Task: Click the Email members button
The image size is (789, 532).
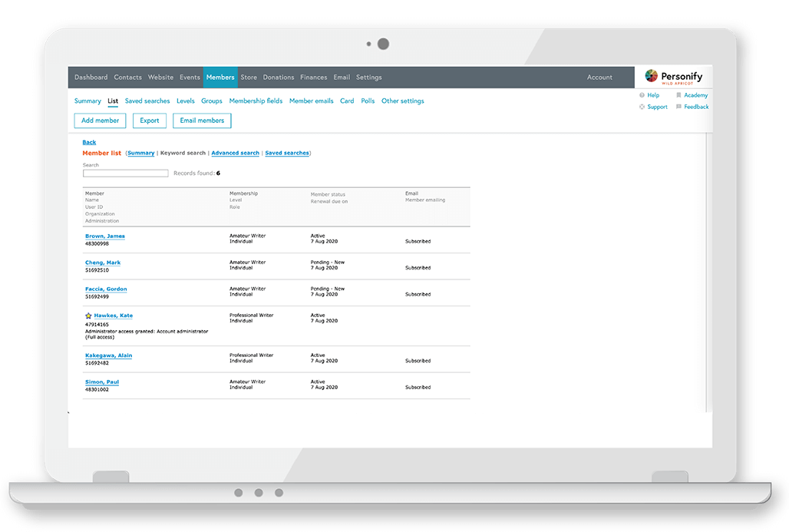Action: click(x=201, y=121)
